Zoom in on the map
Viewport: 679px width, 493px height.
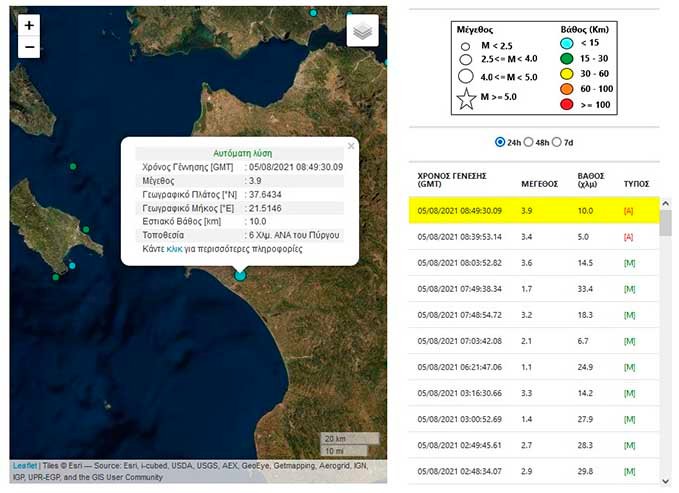[x=29, y=25]
